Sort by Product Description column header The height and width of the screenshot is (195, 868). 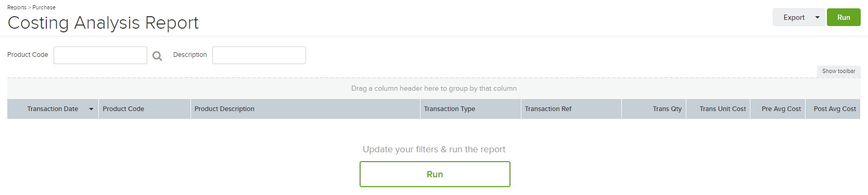coord(224,109)
